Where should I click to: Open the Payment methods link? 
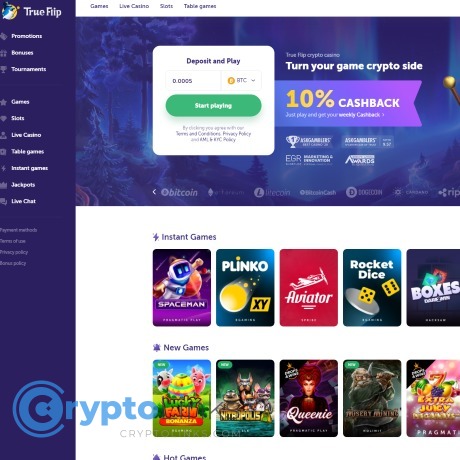[x=19, y=230]
